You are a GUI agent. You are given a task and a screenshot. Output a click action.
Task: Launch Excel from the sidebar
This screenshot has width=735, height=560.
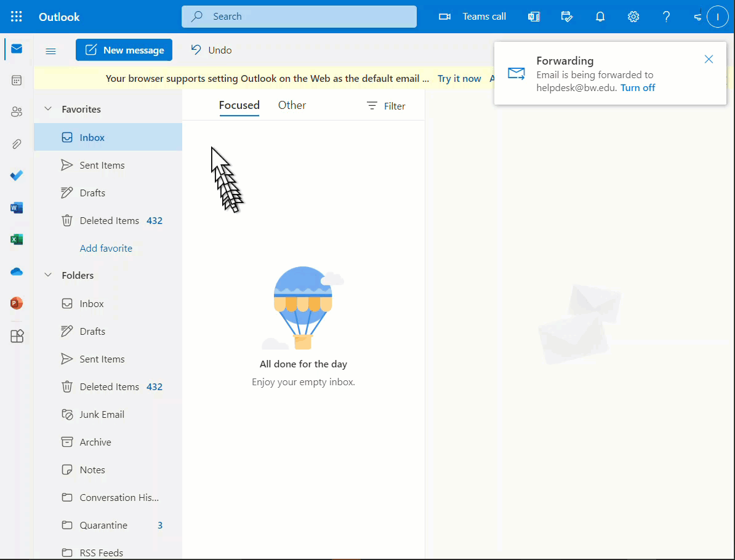tap(17, 239)
